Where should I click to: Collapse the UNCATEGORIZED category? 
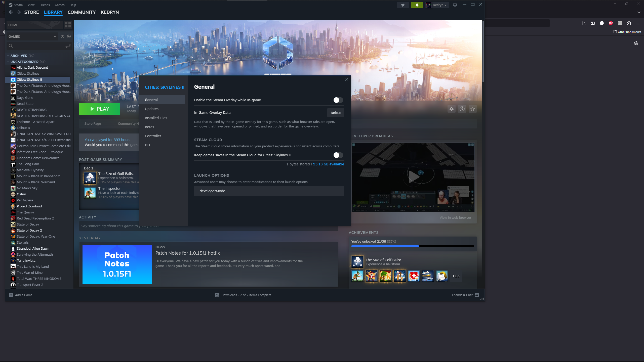pos(8,62)
